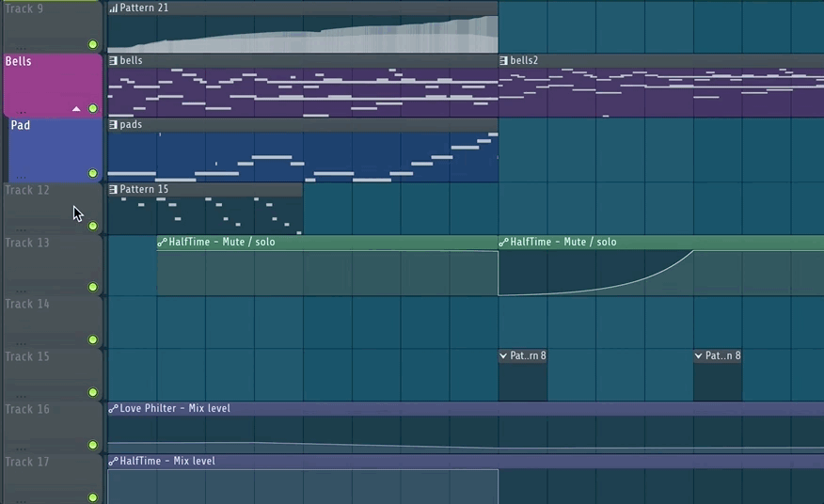Select the Track 12 header label
The image size is (824, 504).
pyautogui.click(x=27, y=190)
